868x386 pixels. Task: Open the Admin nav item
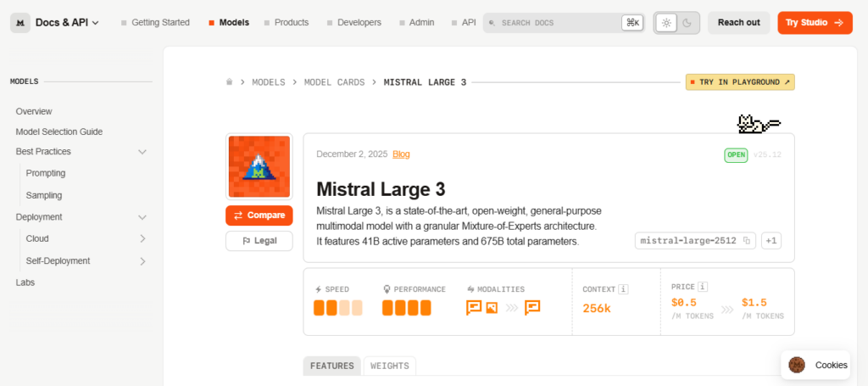point(416,23)
